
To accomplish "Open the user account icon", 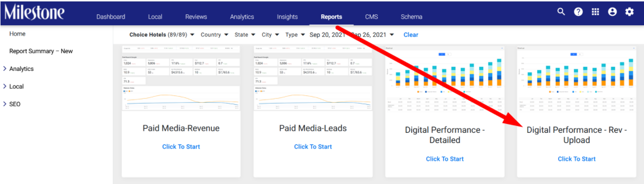I will pos(612,12).
